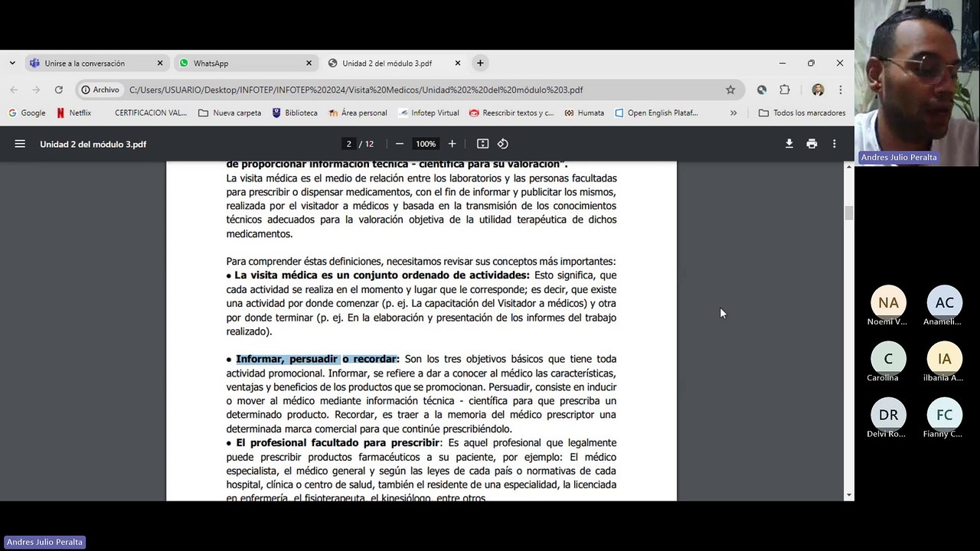
Task: Close the Unirse a la conversación tab
Action: (160, 63)
